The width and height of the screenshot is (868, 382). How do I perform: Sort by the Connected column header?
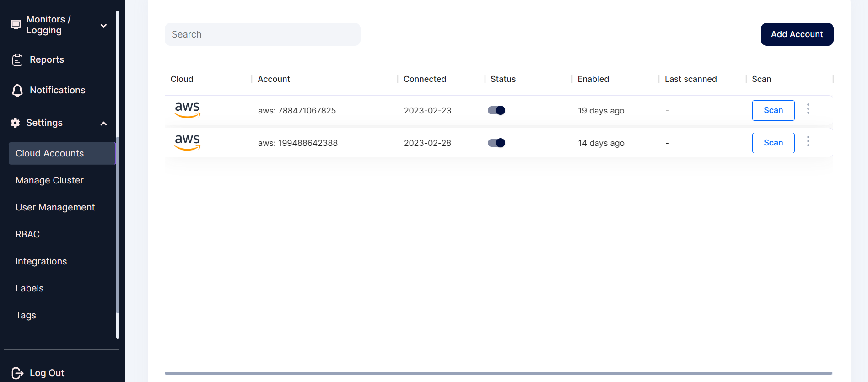coord(425,79)
